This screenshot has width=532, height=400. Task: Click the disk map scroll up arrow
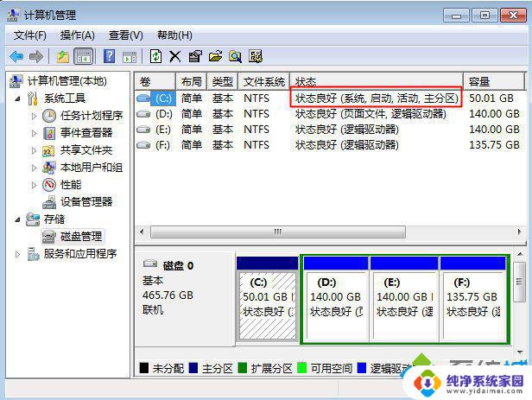click(x=519, y=254)
